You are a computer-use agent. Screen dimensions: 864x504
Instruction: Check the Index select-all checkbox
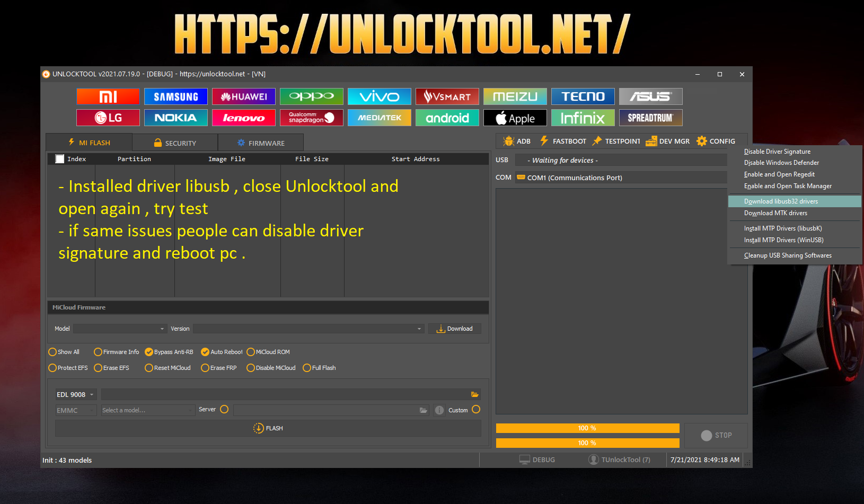pos(60,159)
